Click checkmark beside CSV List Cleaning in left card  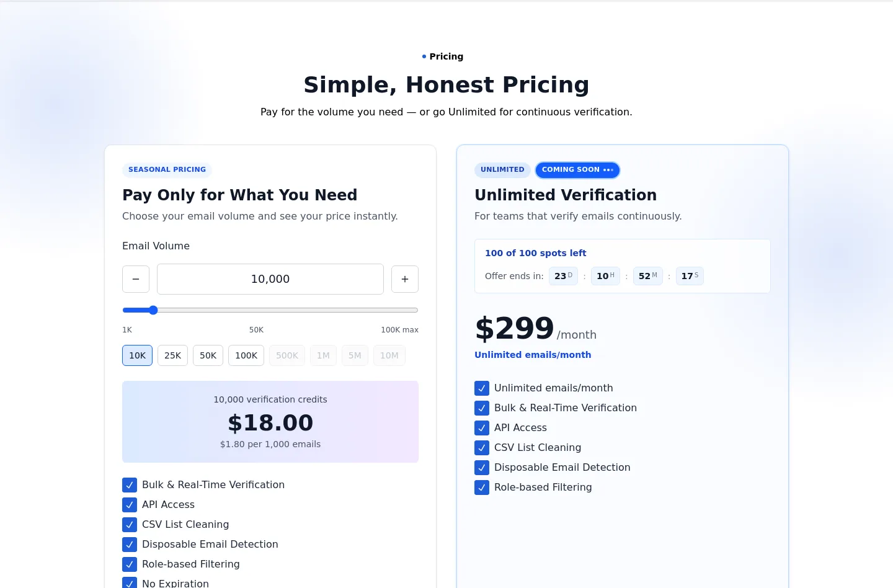tap(130, 525)
